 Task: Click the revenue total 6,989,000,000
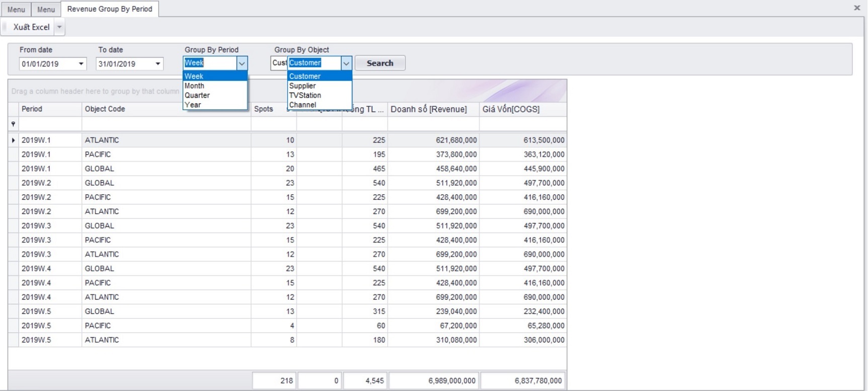tap(434, 380)
